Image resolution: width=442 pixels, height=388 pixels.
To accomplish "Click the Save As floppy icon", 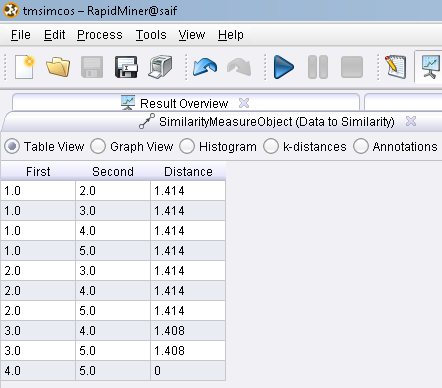I will [x=126, y=67].
